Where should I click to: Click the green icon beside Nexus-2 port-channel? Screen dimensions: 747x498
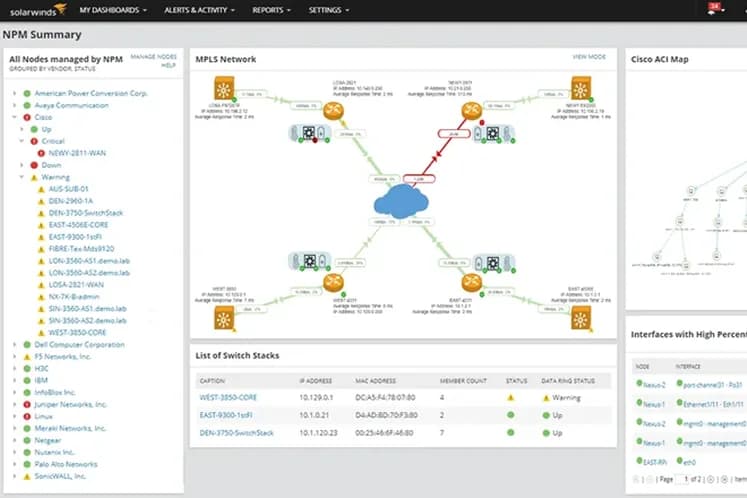point(680,384)
